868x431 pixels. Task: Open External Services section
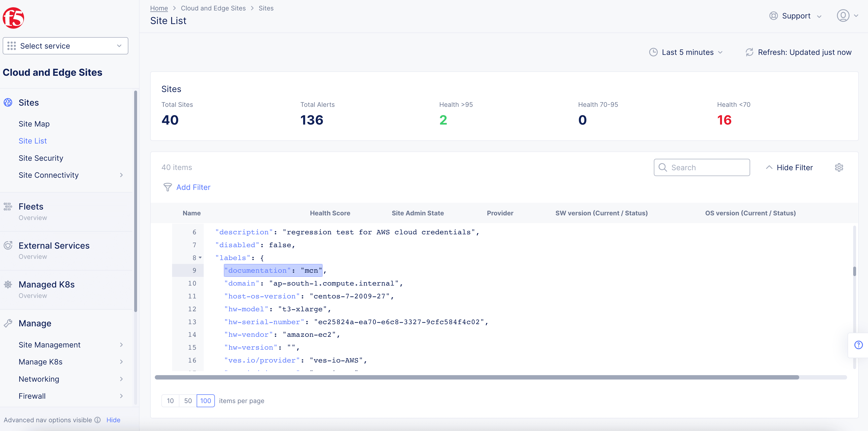pyautogui.click(x=54, y=245)
